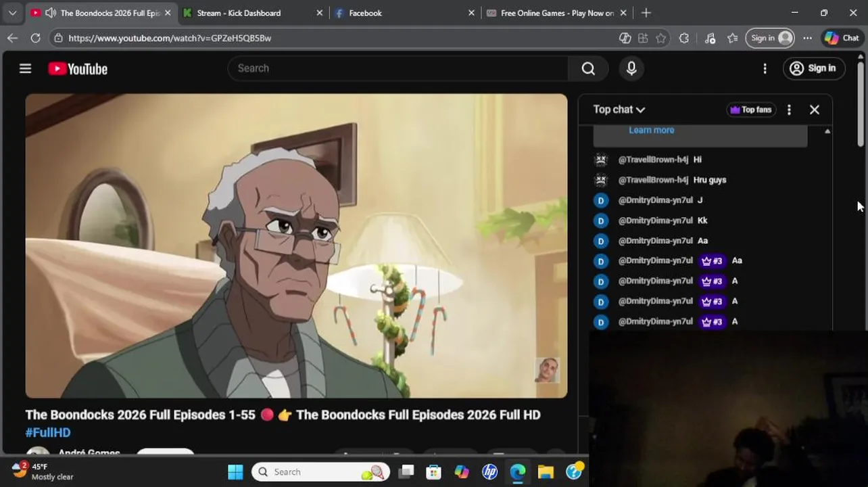This screenshot has width=868, height=487.
Task: Close the live chat panel
Action: tap(815, 110)
